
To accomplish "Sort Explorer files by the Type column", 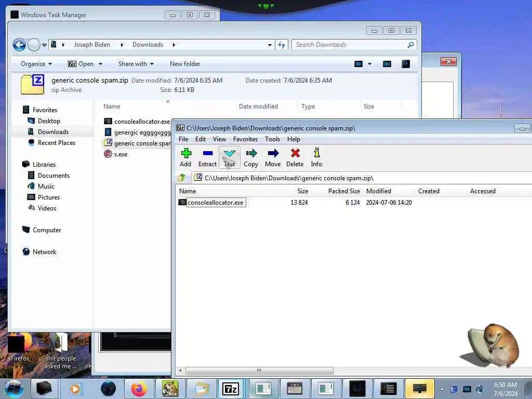I will pos(308,106).
